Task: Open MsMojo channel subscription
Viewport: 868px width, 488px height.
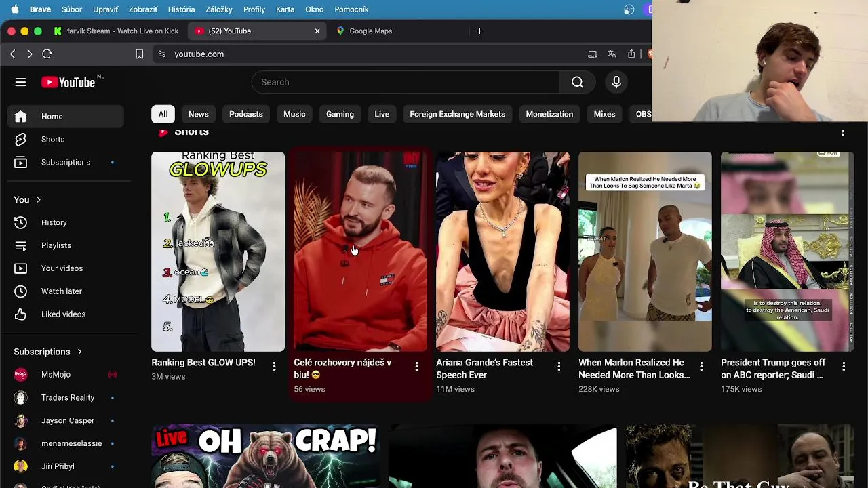Action: (x=65, y=375)
